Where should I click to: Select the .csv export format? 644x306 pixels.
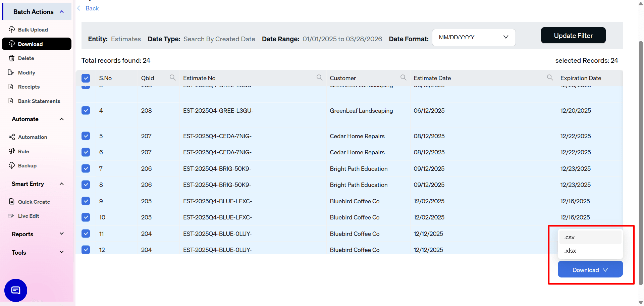569,237
